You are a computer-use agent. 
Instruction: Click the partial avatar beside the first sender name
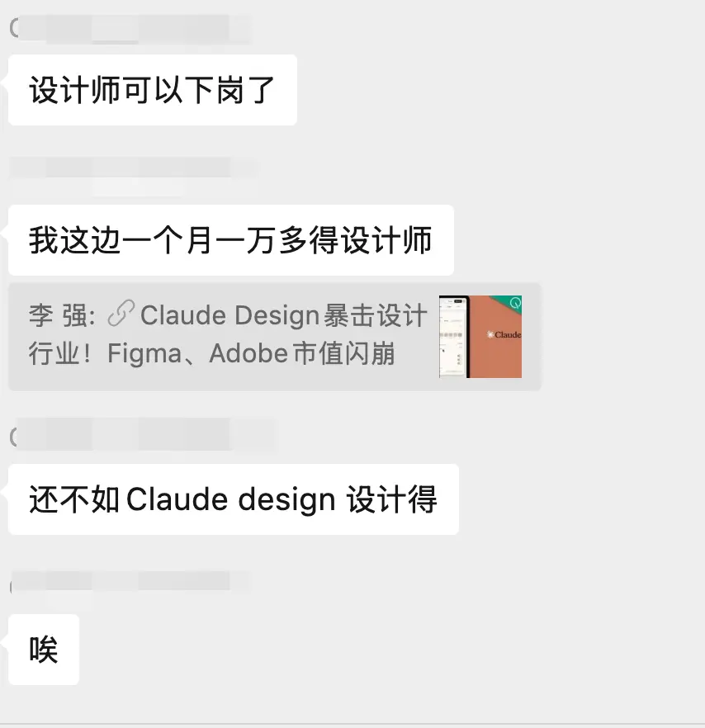(x=13, y=28)
